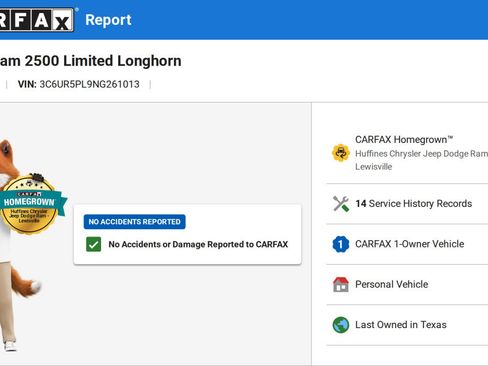Screen dimensions: 488x366
Task: Select the CARFAX 1-Owner Vehicle row text
Action: pyautogui.click(x=410, y=244)
